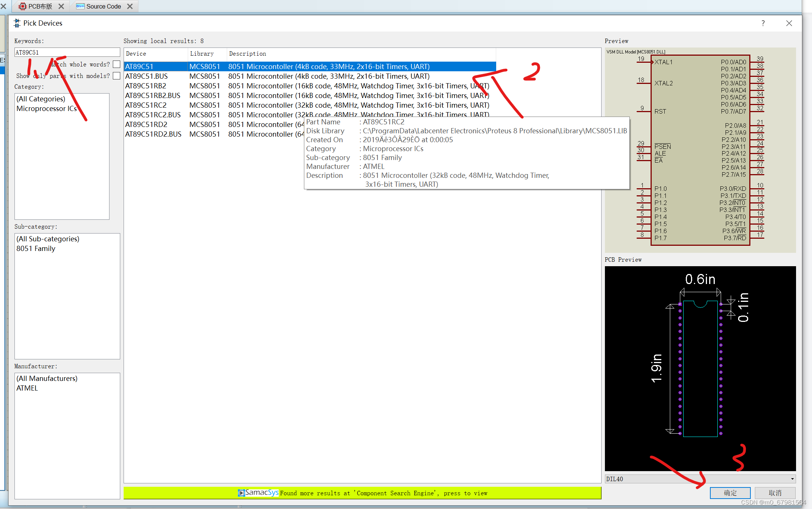Select the AT89C51RB2 device row
The image size is (812, 509).
[x=145, y=86]
